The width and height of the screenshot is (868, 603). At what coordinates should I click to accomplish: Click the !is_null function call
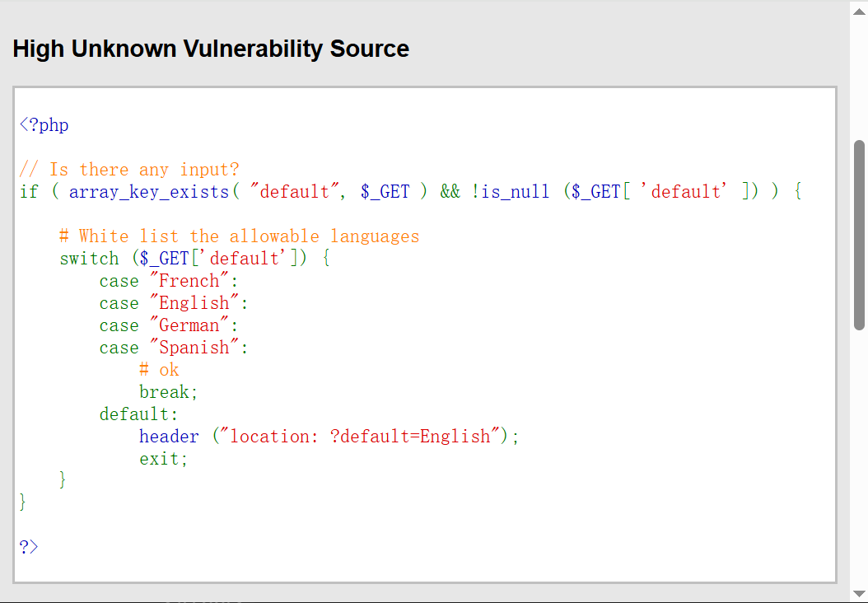point(510,192)
